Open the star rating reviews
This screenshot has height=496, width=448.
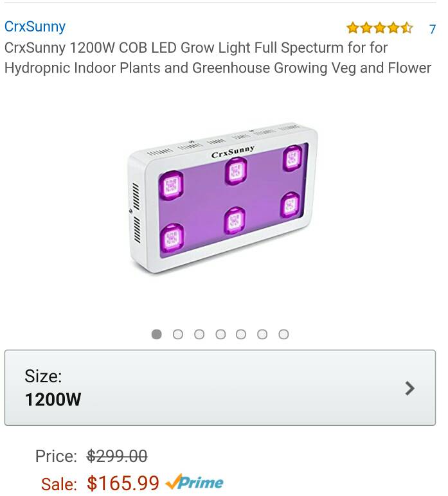(x=379, y=28)
